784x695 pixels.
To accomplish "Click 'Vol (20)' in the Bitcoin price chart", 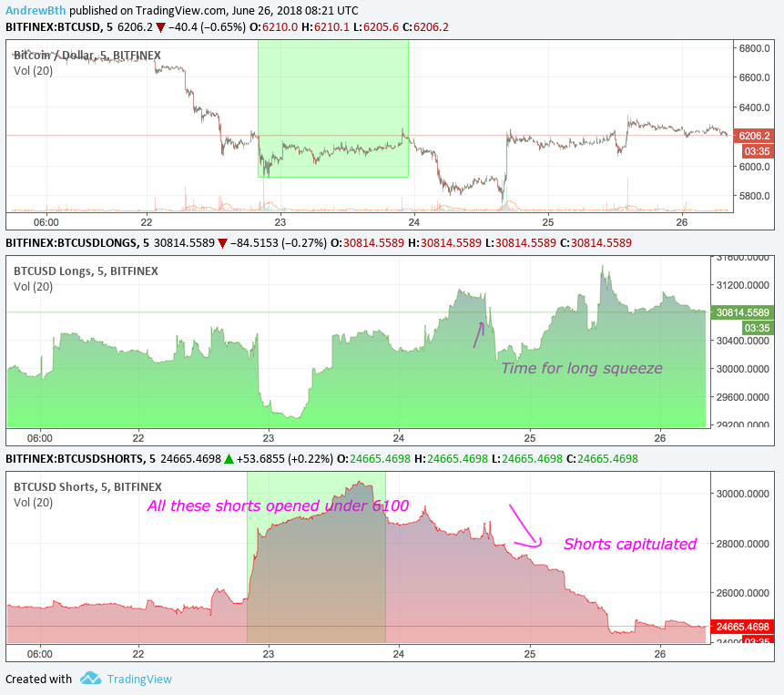I will click(x=33, y=70).
